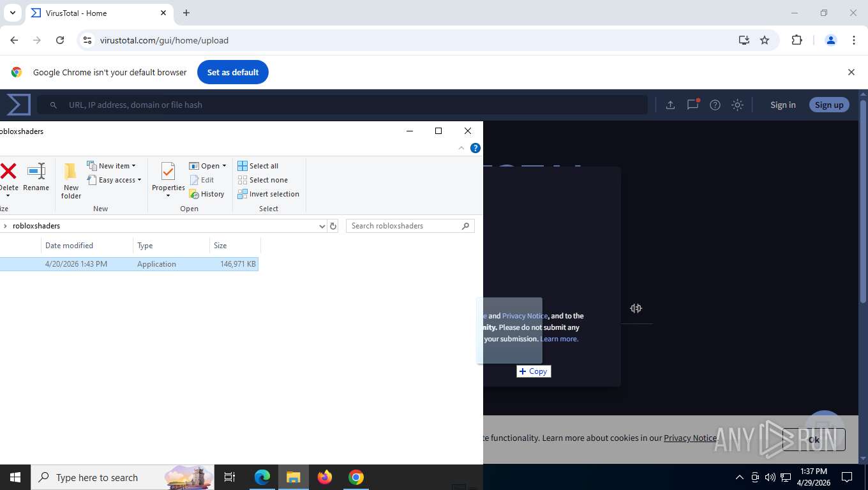Select the VirusTotal - Home tab
This screenshot has height=490, width=868.
(98, 13)
